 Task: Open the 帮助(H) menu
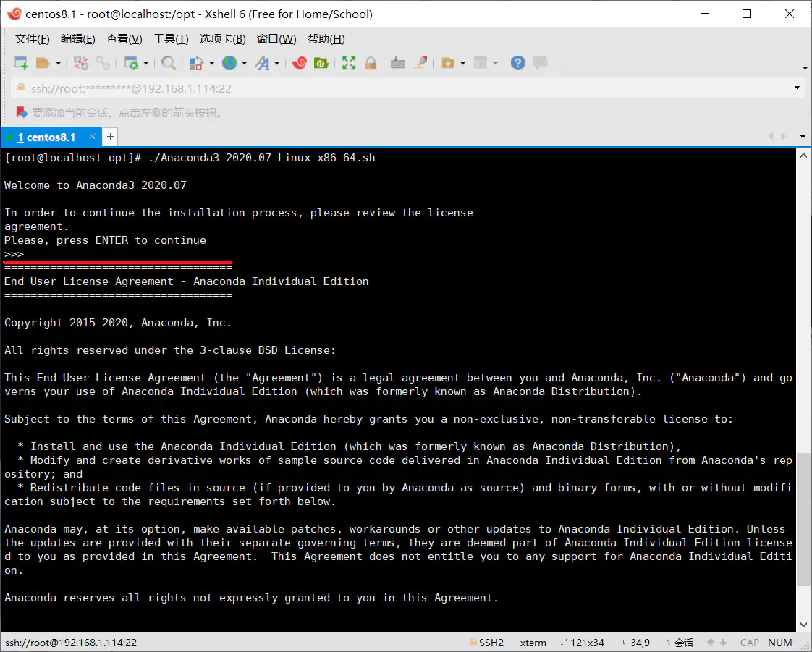click(x=326, y=39)
